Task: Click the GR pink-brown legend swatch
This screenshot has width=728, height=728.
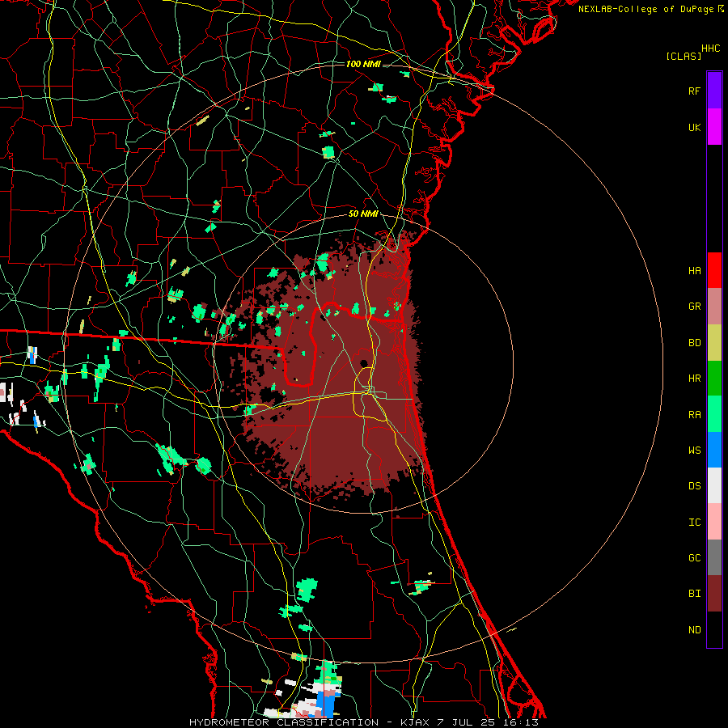Action: pos(714,307)
